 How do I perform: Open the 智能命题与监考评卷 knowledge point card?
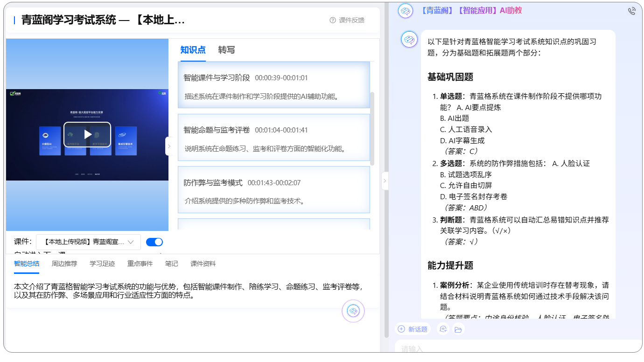click(274, 138)
